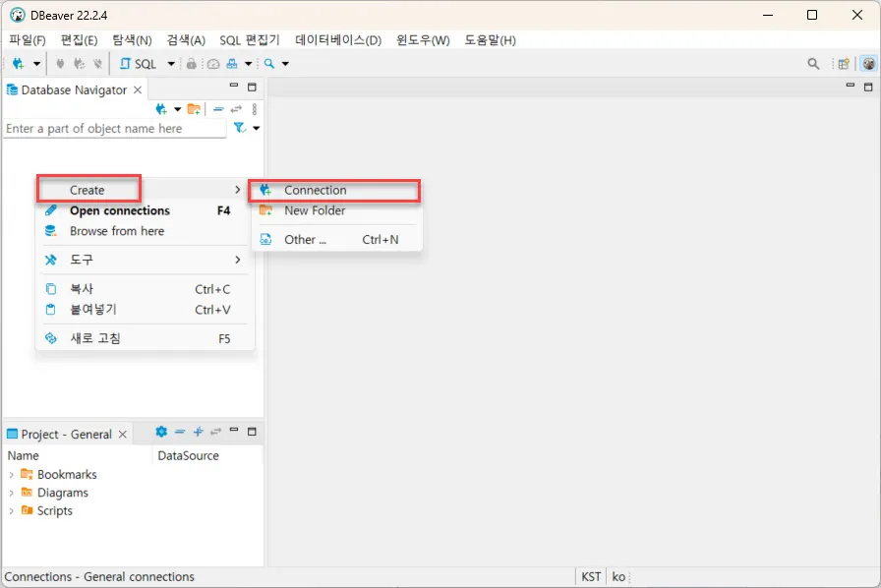Open the new connection dropdown arrow
Screen dimensions: 881x588
(37, 64)
